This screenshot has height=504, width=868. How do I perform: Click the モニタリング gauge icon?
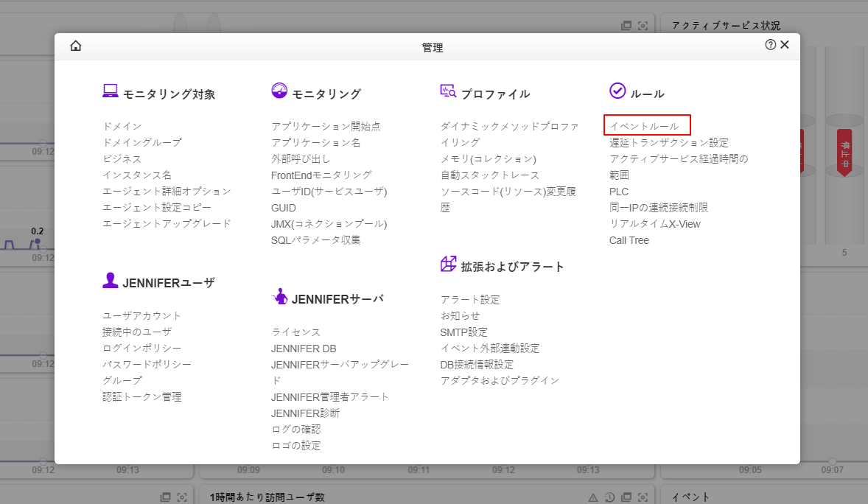pos(279,91)
